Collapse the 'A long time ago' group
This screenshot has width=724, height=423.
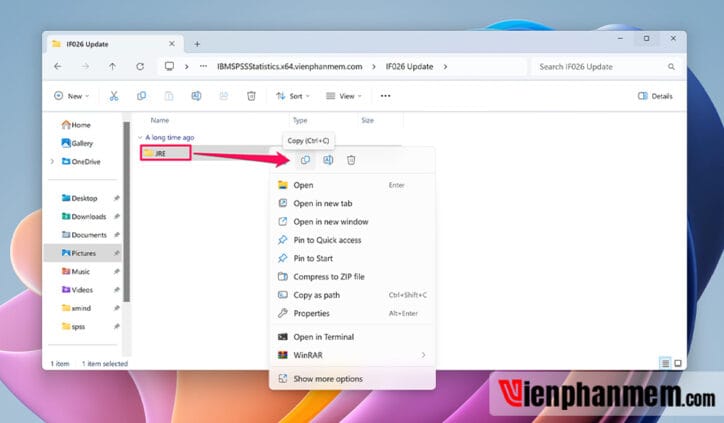pyautogui.click(x=140, y=138)
